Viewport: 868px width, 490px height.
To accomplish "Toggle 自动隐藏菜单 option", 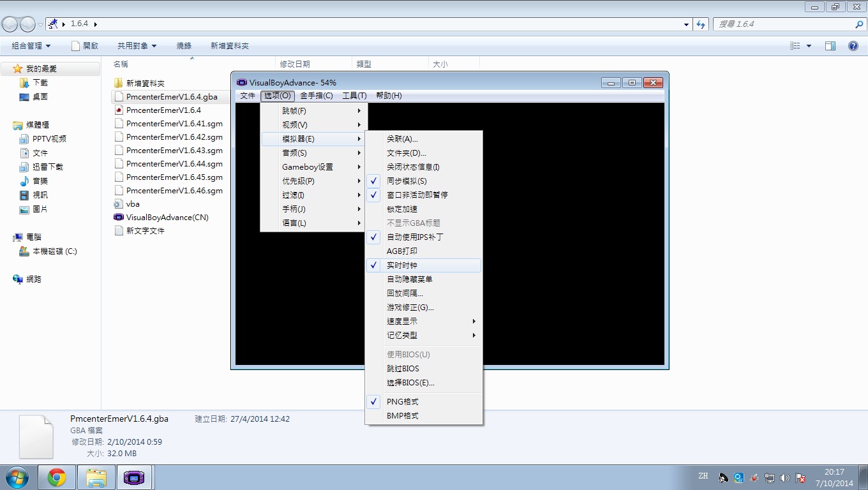I will point(424,279).
